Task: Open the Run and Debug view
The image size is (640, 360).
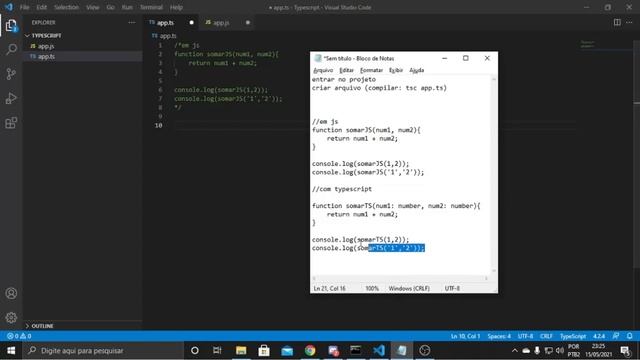Action: click(11, 98)
